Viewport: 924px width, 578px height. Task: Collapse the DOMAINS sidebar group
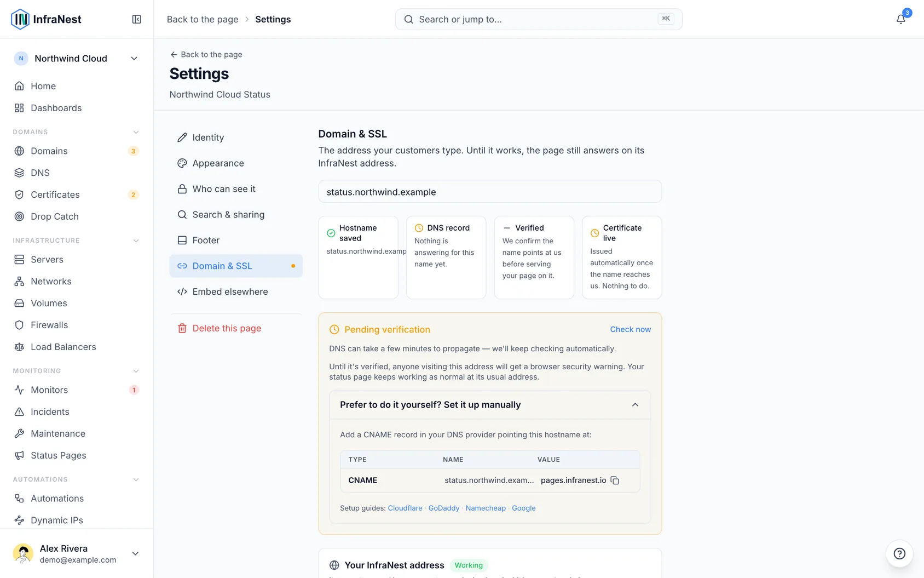(136, 132)
